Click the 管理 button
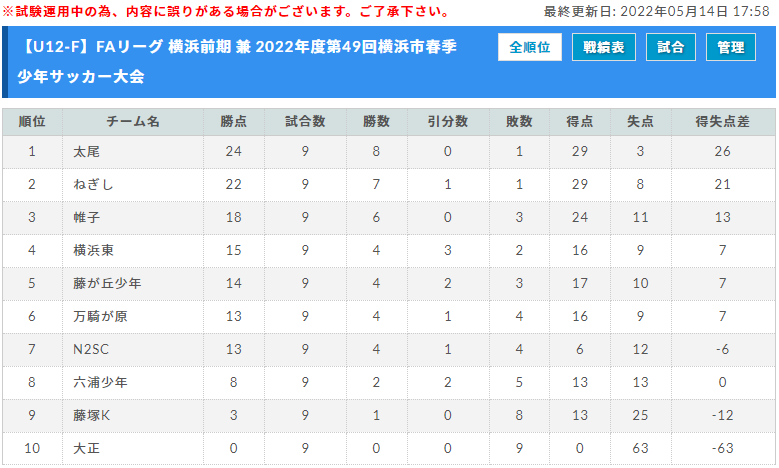Screen dimensions: 779x468 click(x=731, y=47)
